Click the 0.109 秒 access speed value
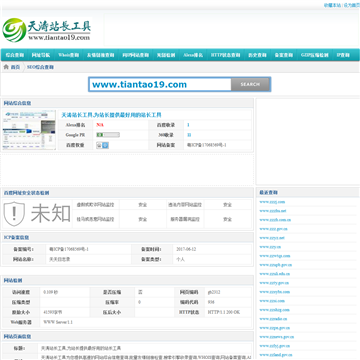360x360 pixels. coord(51,292)
